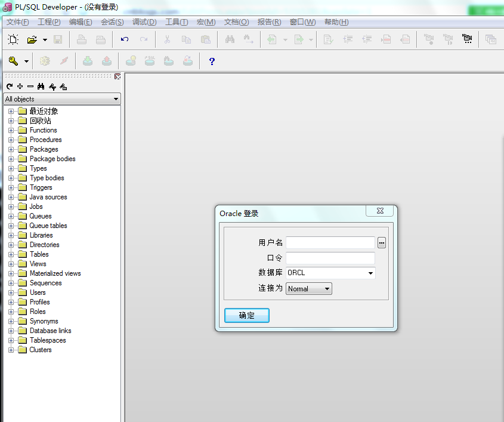Viewport: 504px width, 422px height.
Task: Select the Materialized views tree item
Action: pyautogui.click(x=55, y=273)
